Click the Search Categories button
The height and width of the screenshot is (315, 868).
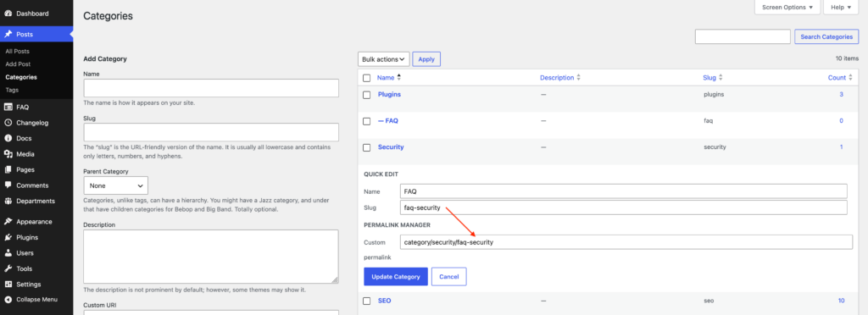(826, 36)
